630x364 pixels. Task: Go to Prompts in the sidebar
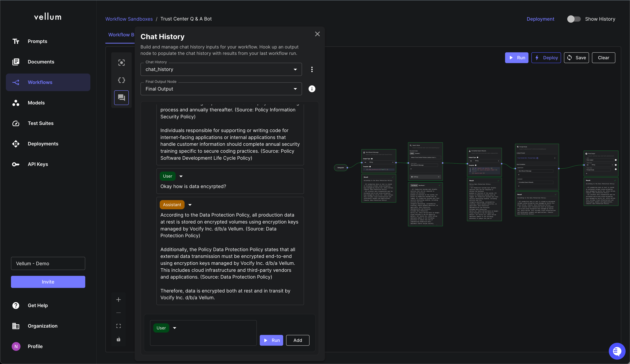coord(37,41)
